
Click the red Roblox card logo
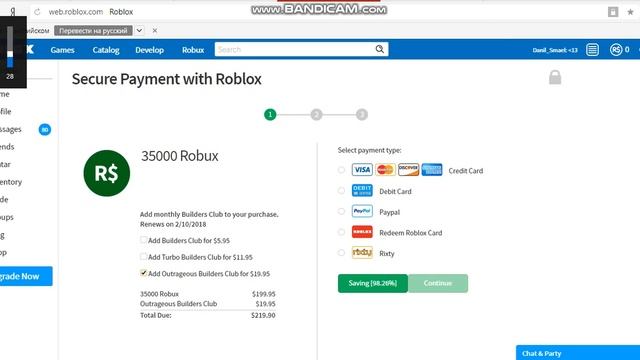point(362,232)
